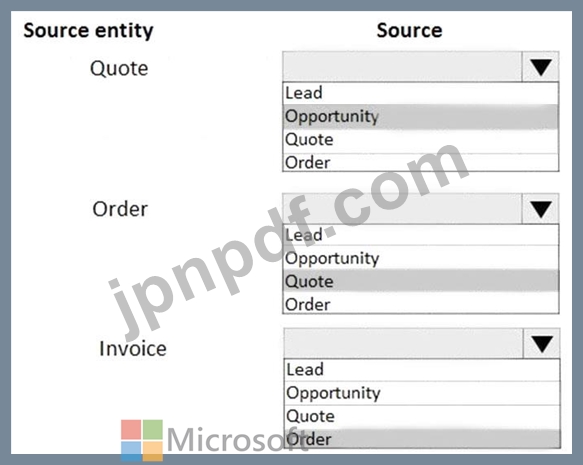The width and height of the screenshot is (583, 465).
Task: Select Lead in the Order source list
Action: tap(421, 235)
